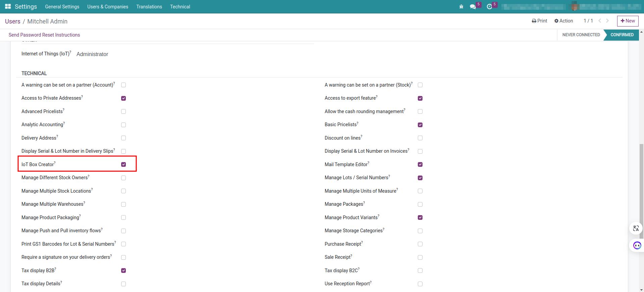This screenshot has height=292, width=644.
Task: Click the debug bug icon
Action: click(x=461, y=7)
